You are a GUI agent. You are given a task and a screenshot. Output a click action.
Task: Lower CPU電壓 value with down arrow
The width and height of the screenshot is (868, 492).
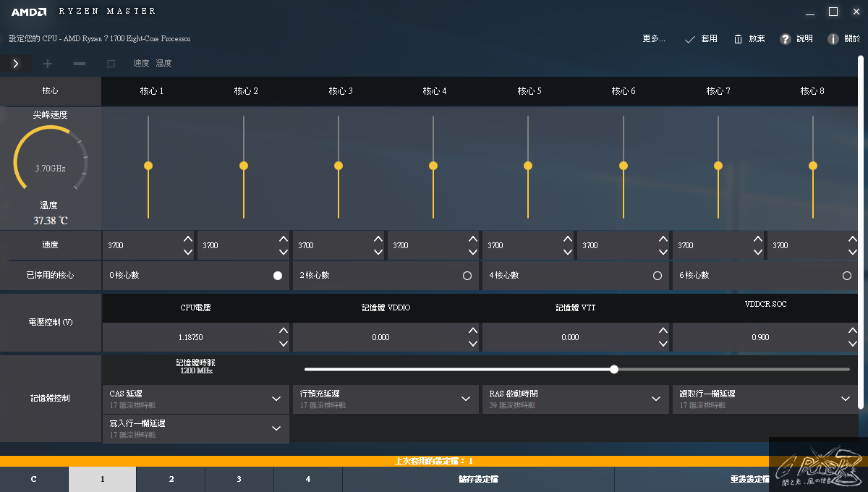[x=283, y=344]
